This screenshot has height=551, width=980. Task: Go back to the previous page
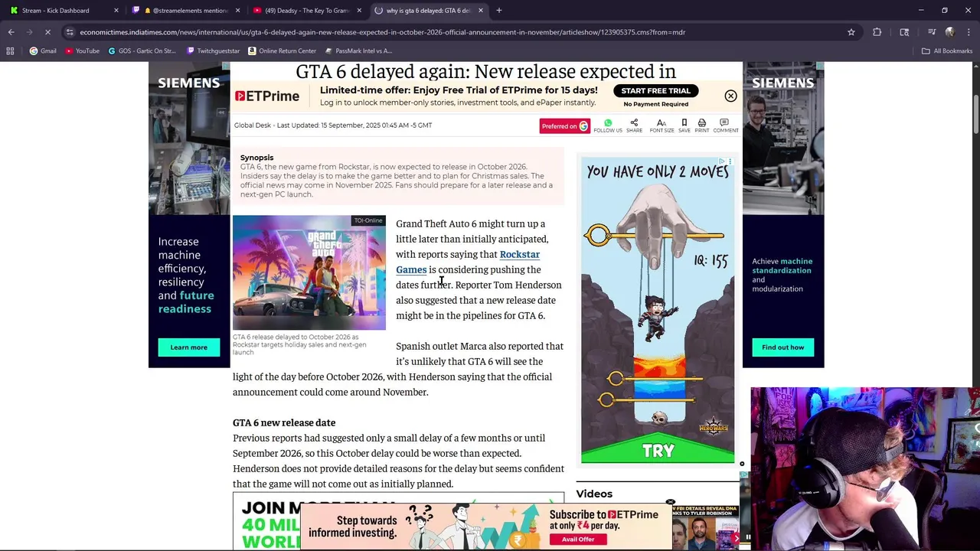coord(11,32)
